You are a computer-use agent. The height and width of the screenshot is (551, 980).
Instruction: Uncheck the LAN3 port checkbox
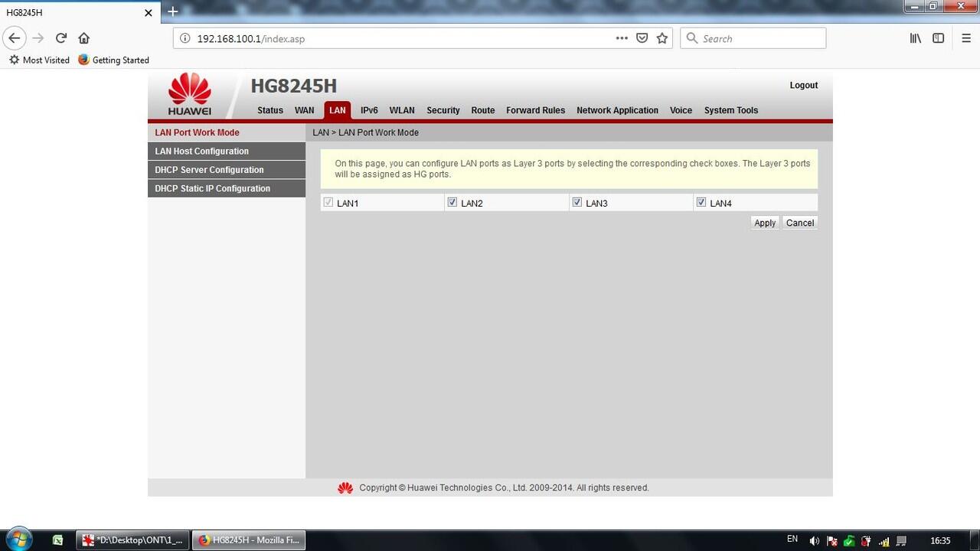577,202
